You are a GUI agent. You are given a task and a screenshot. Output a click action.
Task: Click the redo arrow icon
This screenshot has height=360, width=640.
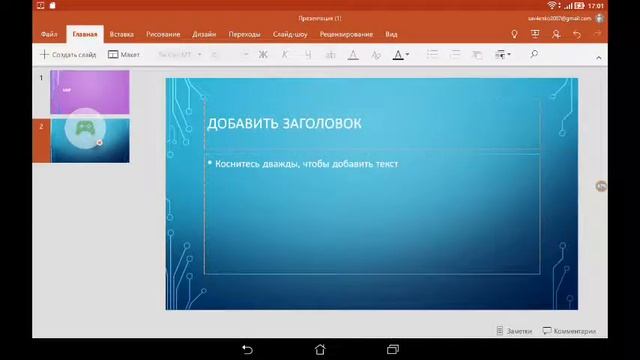tap(598, 35)
